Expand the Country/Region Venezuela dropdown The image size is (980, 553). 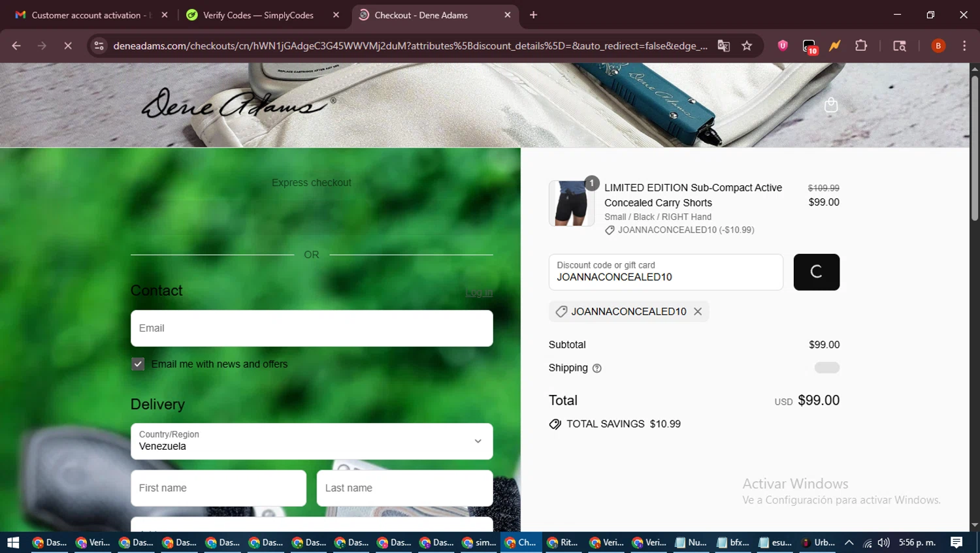coord(312,441)
